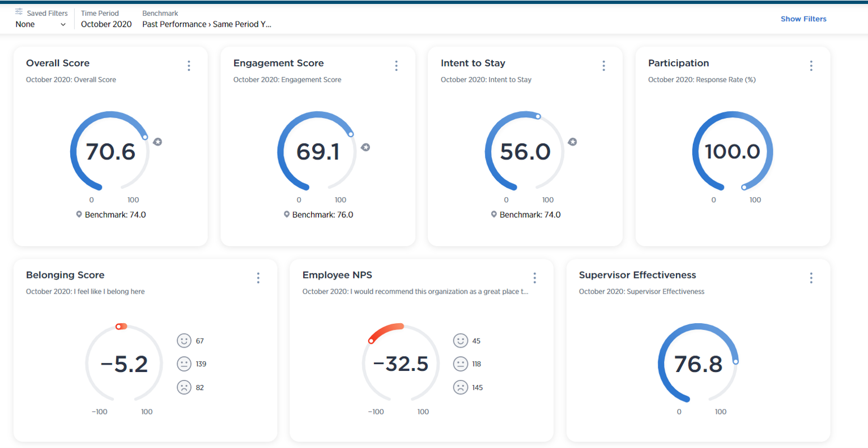Open the Benchmark Past Performance selector
Image resolution: width=868 pixels, height=448 pixels.
[x=206, y=24]
